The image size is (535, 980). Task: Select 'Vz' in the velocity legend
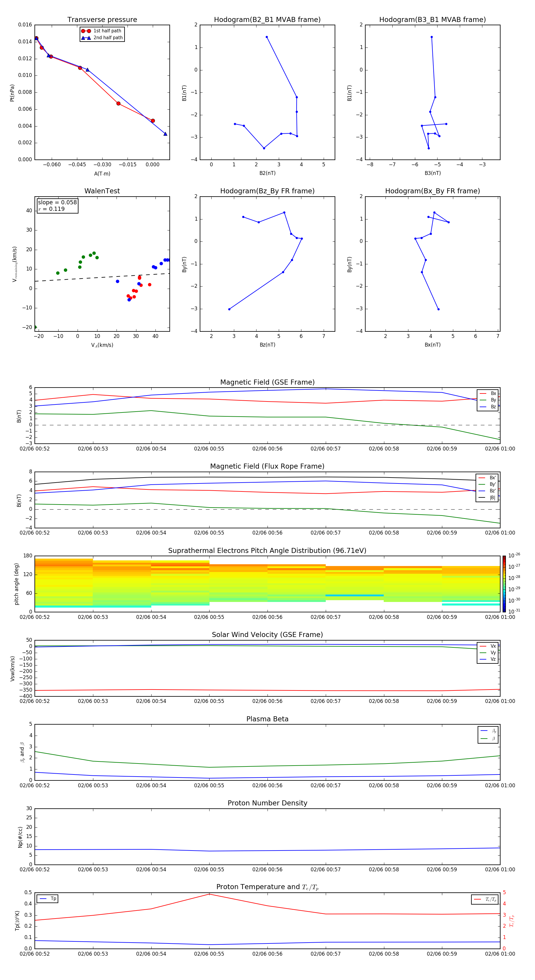click(488, 659)
